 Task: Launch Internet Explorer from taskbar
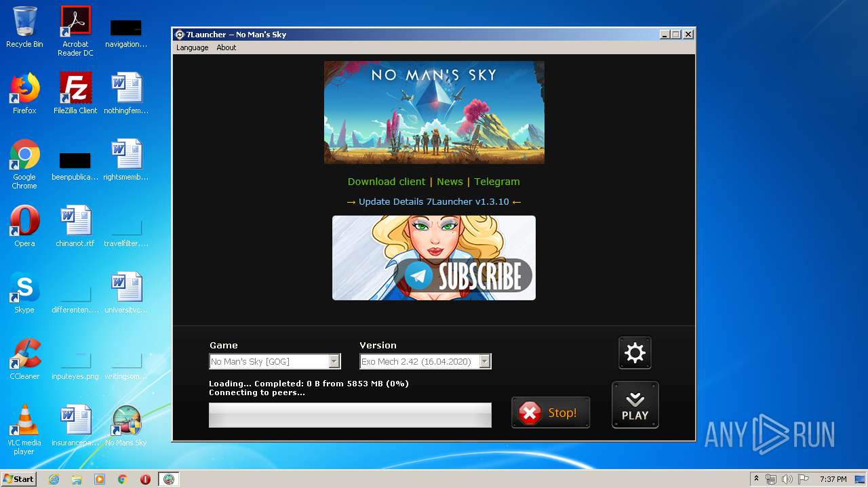[x=54, y=479]
